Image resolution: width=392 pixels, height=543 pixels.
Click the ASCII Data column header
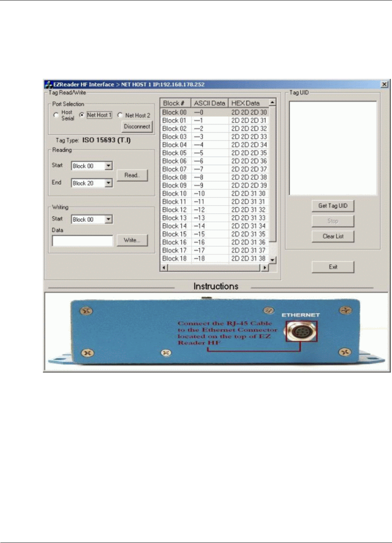(x=210, y=103)
